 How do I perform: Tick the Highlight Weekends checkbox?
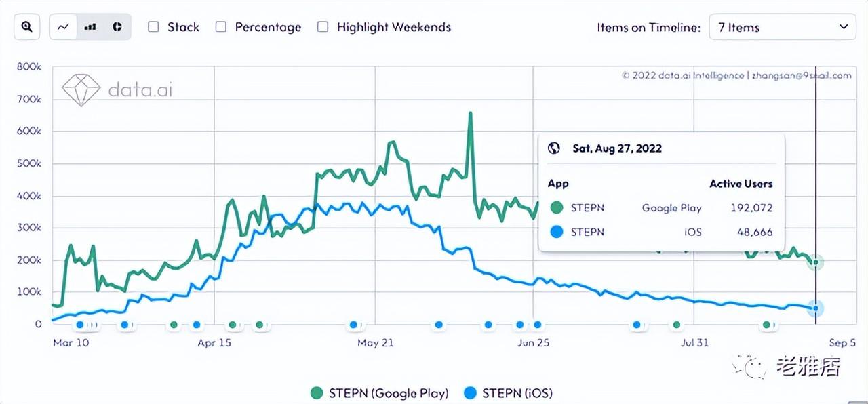(323, 26)
